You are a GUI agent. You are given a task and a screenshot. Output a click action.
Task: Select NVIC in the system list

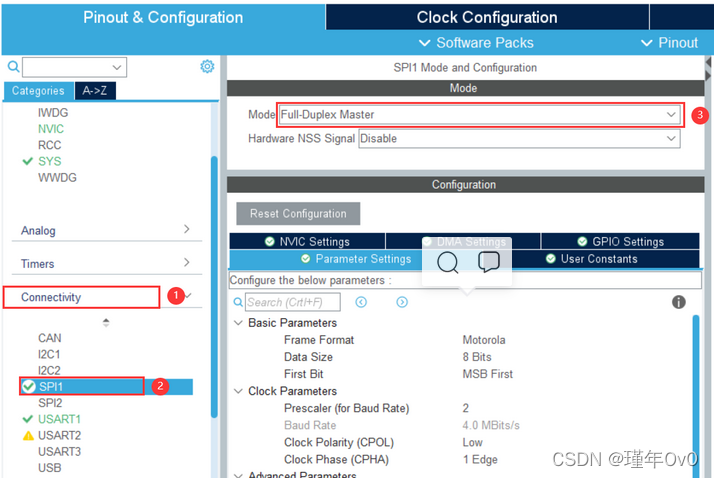pos(51,129)
